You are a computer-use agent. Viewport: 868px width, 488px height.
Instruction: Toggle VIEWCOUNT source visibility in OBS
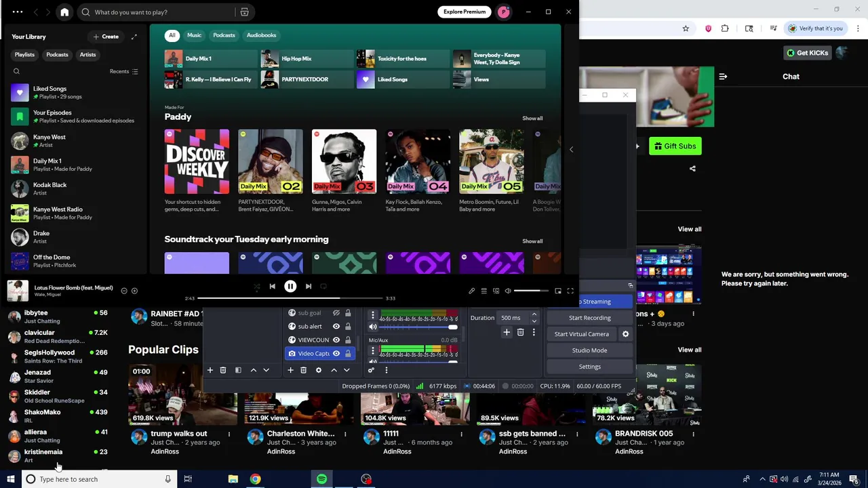coord(336,340)
